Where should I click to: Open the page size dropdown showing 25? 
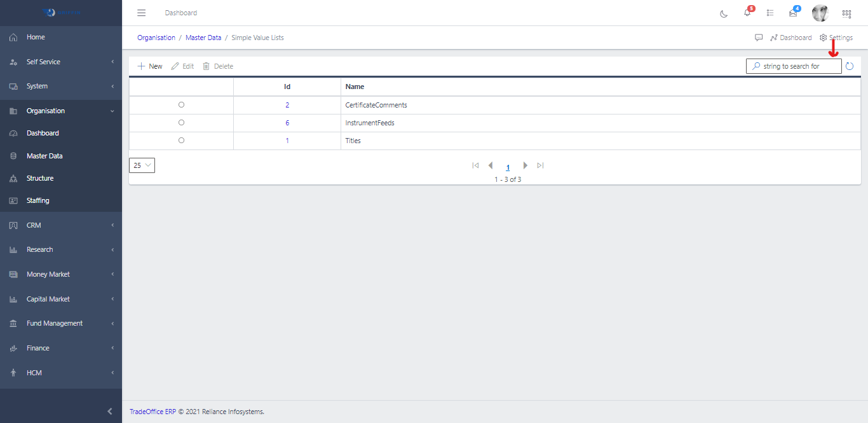[142, 165]
